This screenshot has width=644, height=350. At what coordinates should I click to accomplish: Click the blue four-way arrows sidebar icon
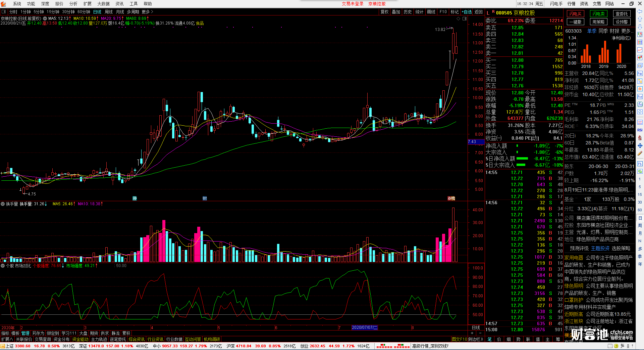tap(640, 145)
